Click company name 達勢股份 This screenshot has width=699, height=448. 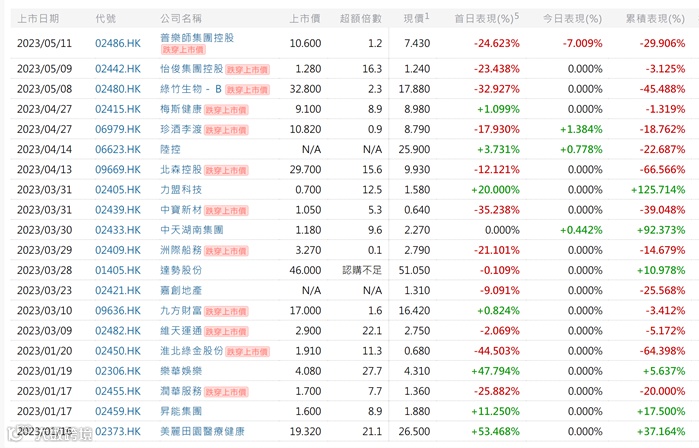coord(181,270)
